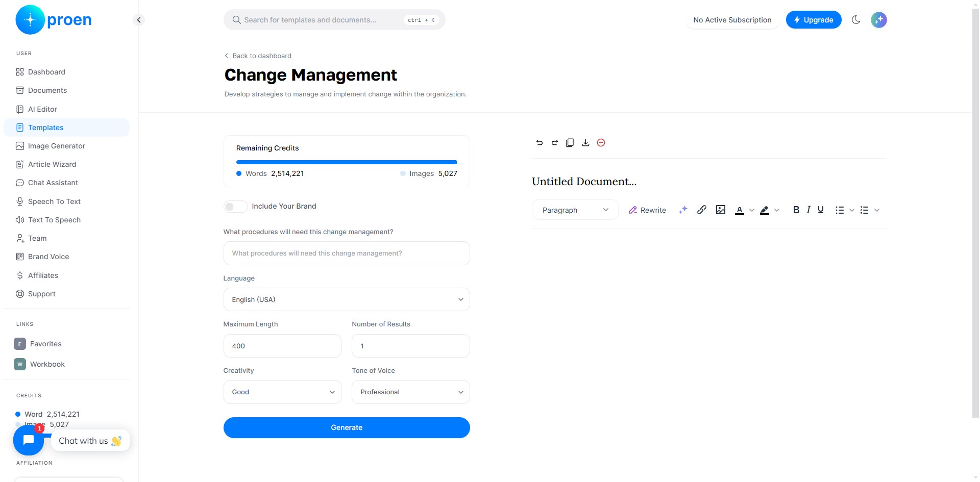Open Image Generator in sidebar
This screenshot has width=980, height=482.
[x=67, y=146]
